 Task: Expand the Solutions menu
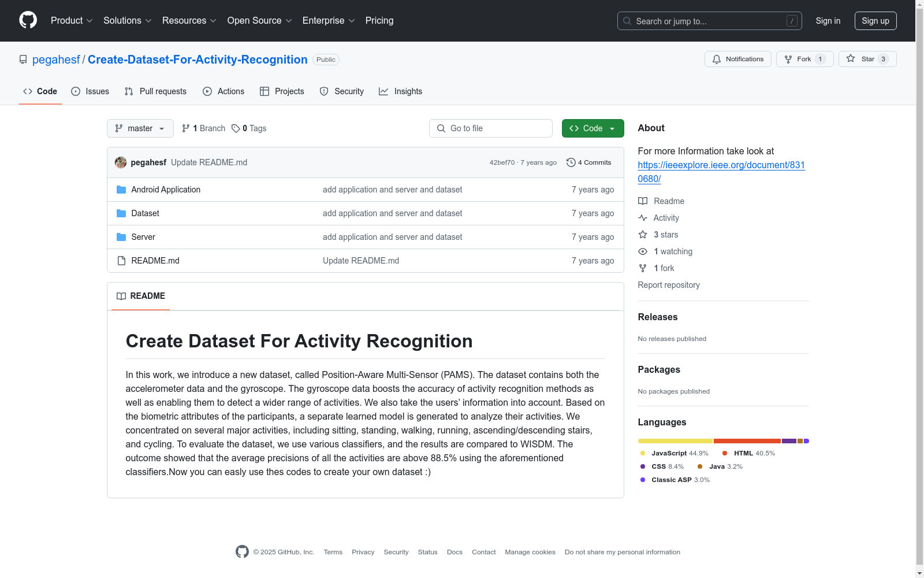[x=128, y=21]
